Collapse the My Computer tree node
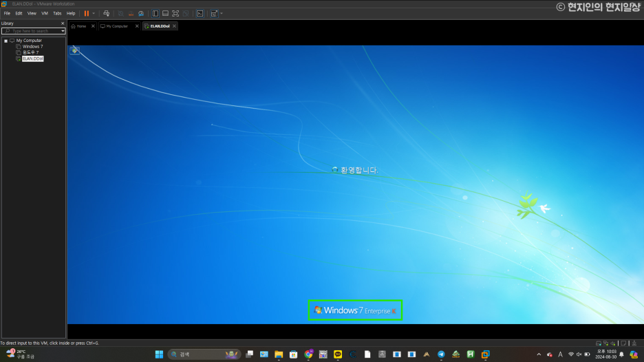This screenshot has width=644, height=362. click(6, 41)
